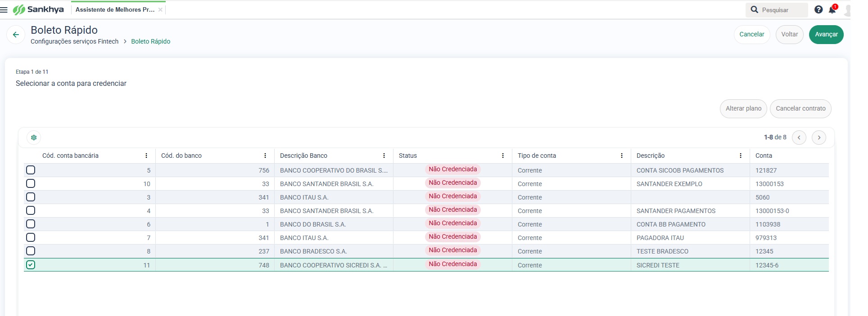Go back with the arrow icon
This screenshot has width=868, height=316.
click(16, 35)
